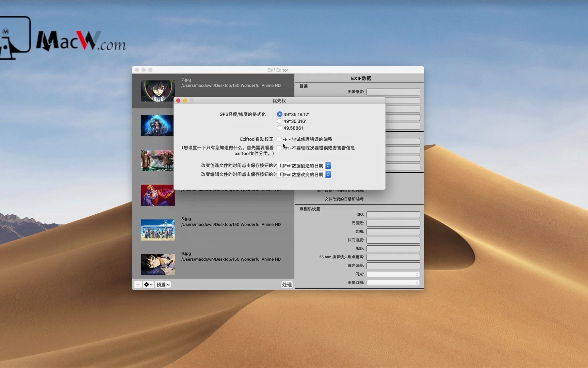The image size is (588, 368).
Task: Click the 2.jpg file name text
Action: click(x=186, y=80)
